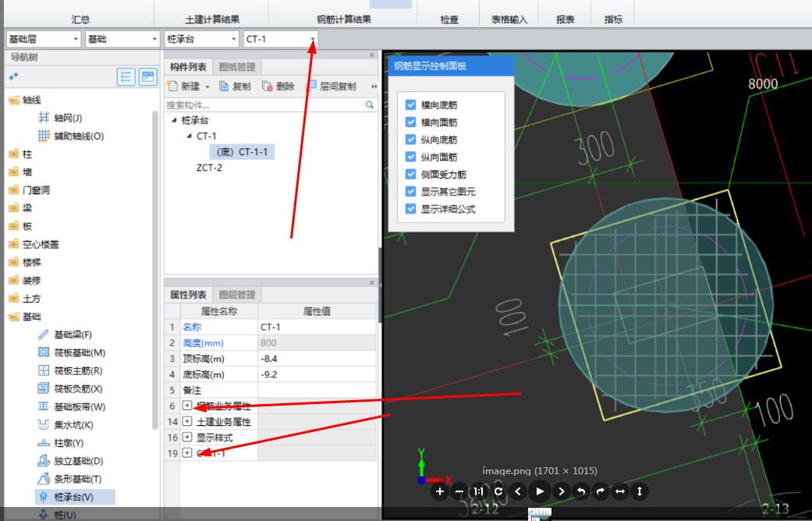This screenshot has width=812, height=521.
Task: Switch navigation tree to list view icon
Action: click(x=126, y=76)
